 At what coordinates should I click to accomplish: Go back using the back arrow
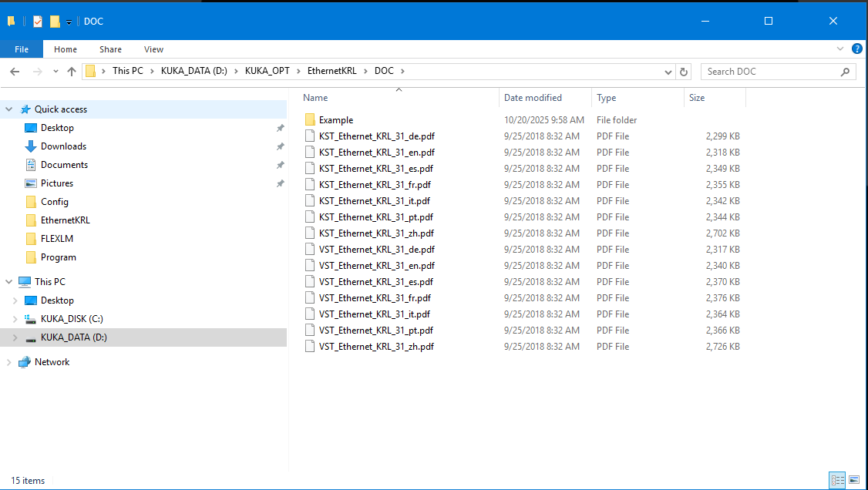click(x=15, y=72)
